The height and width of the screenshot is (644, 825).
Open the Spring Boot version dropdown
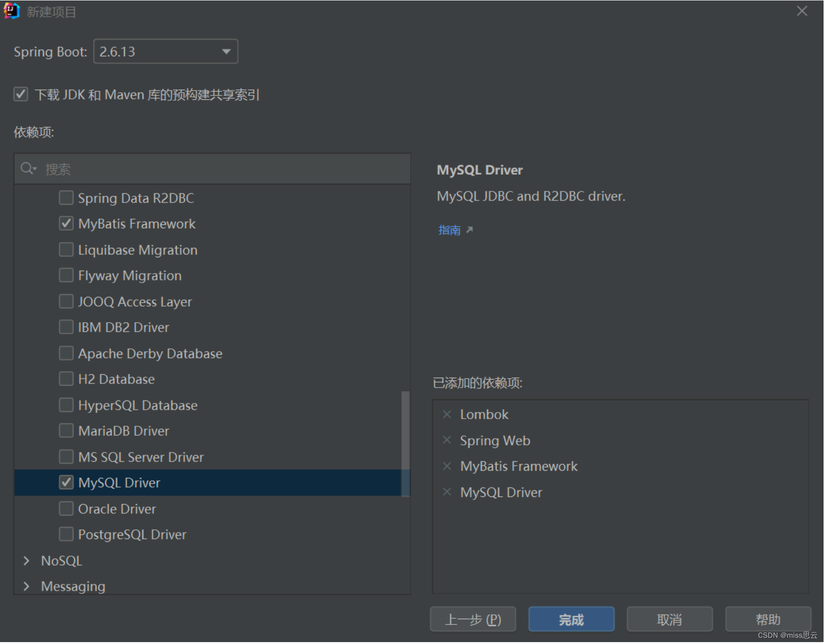pyautogui.click(x=166, y=52)
